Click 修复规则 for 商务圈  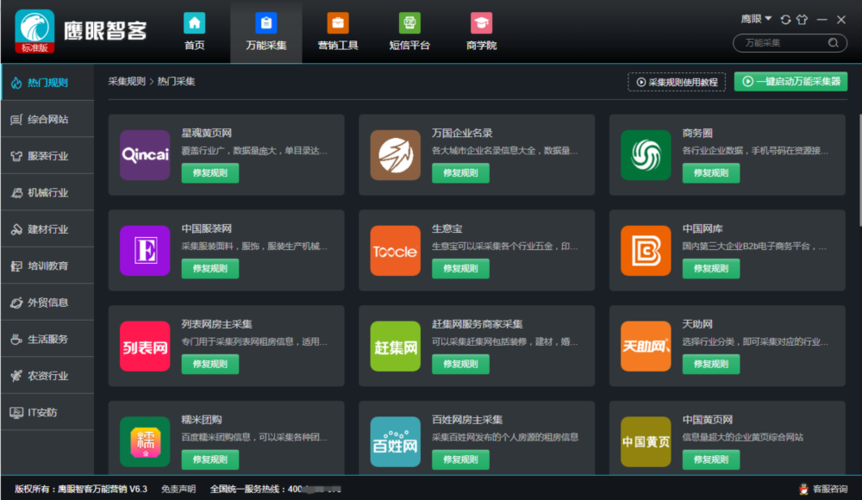coord(711,173)
